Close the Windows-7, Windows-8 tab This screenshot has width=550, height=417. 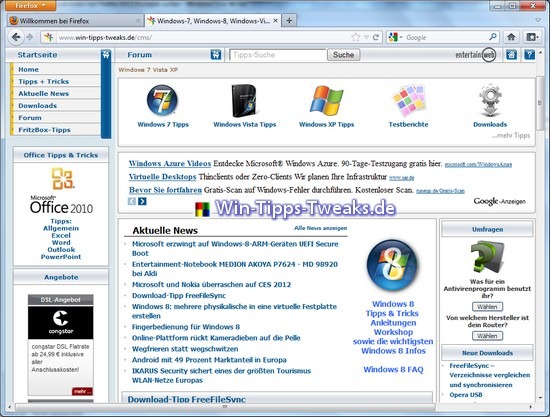(x=276, y=21)
